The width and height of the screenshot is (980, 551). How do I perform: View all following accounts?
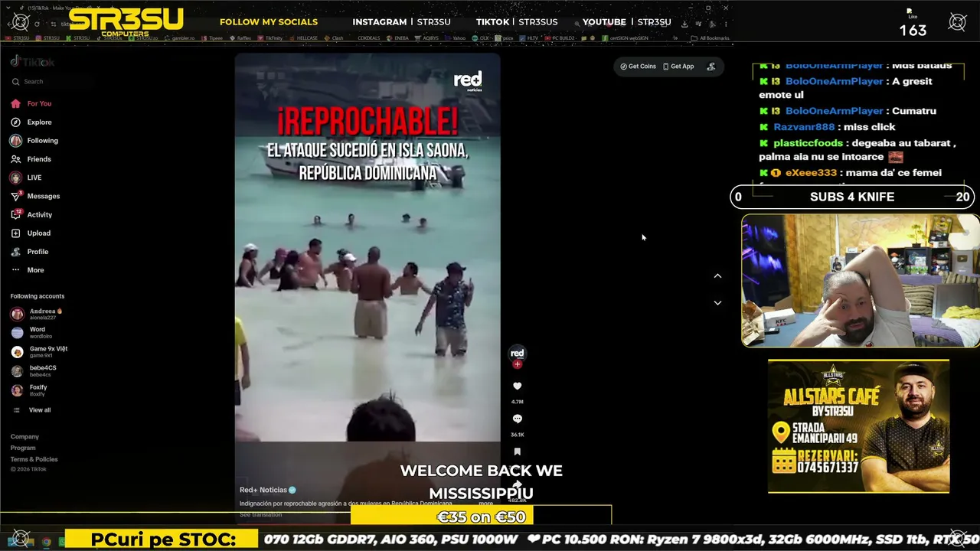click(x=31, y=410)
